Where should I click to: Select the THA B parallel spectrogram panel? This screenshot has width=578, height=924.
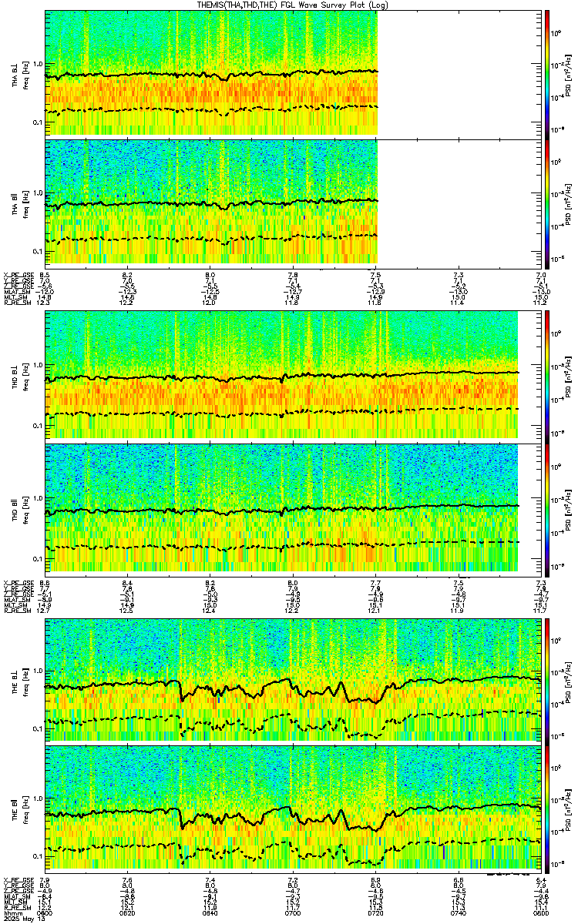point(294,203)
